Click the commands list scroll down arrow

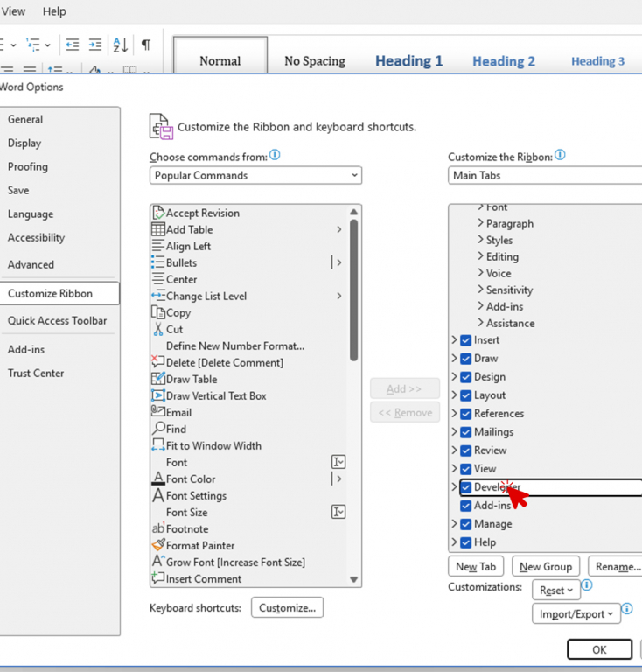(353, 579)
